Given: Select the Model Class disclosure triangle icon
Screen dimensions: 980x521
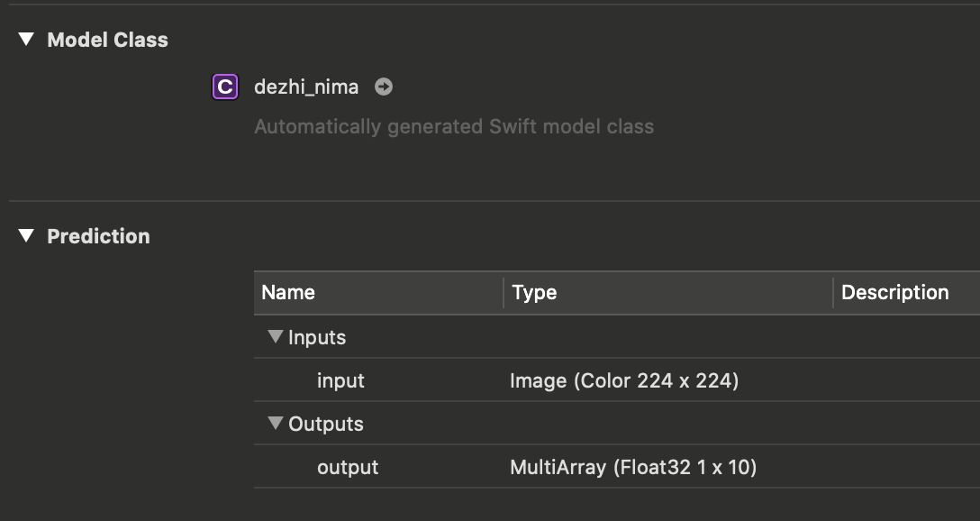Looking at the screenshot, I should coord(25,40).
